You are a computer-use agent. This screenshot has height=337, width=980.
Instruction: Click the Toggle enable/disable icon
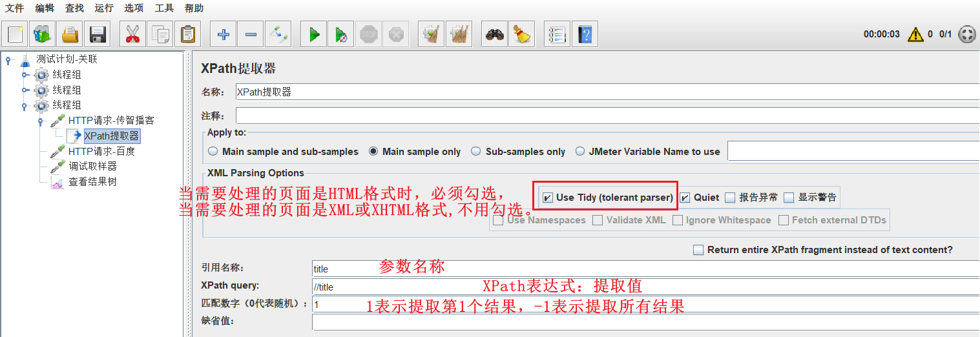[x=278, y=34]
